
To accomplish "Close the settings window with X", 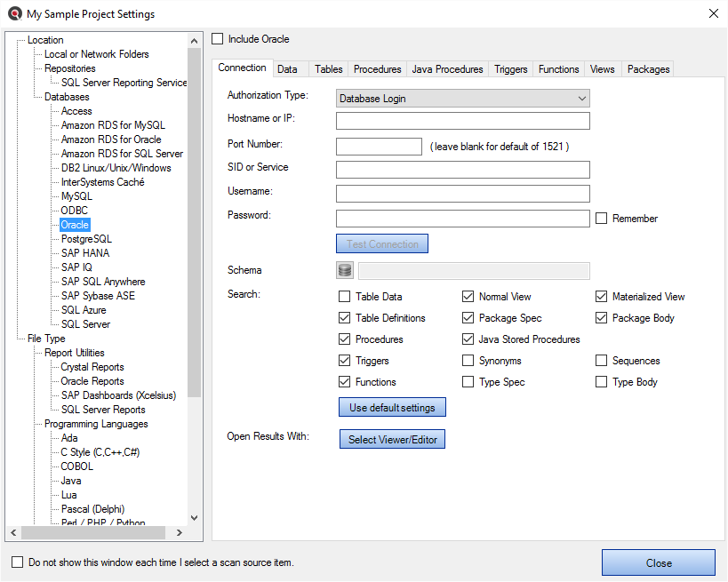I will [x=714, y=13].
